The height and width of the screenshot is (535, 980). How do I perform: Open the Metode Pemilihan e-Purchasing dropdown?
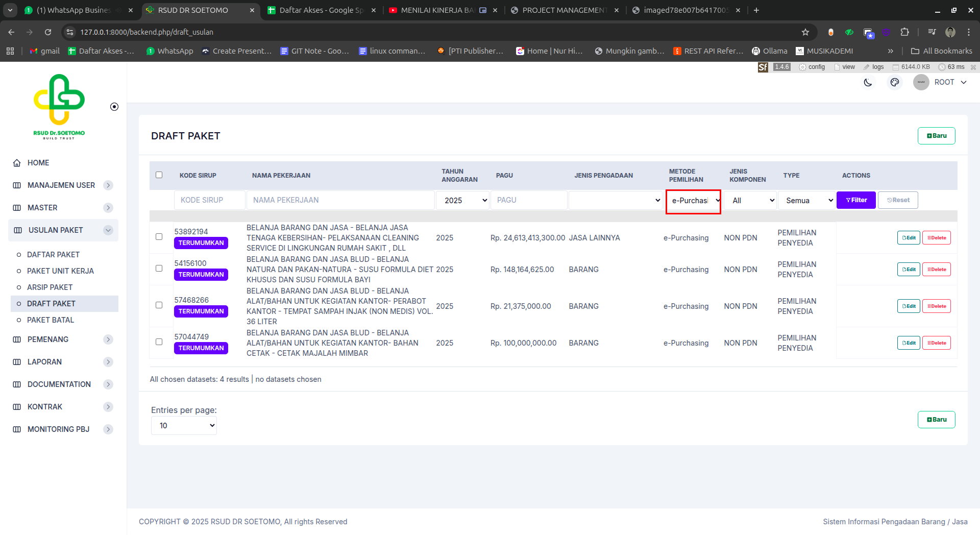(x=693, y=201)
